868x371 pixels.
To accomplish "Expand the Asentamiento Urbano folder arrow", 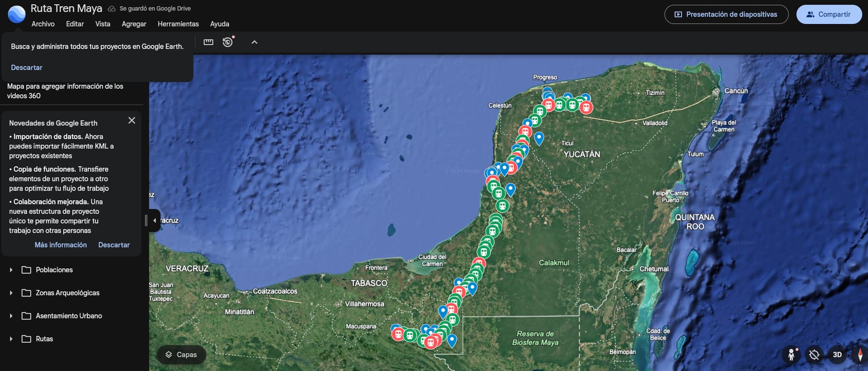I will point(11,316).
